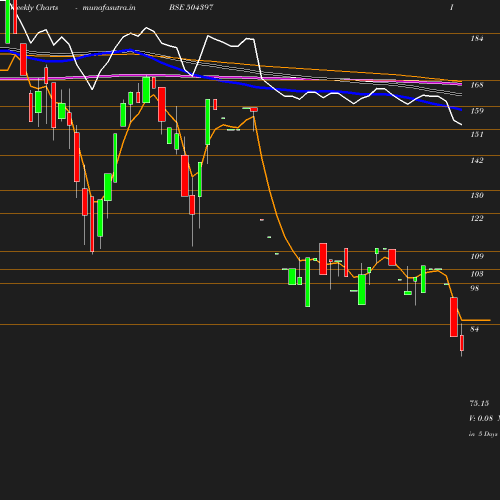Click the munafasutra.in site label
Image resolution: width=500 pixels, height=500 pixels.
pyautogui.click(x=109, y=7)
